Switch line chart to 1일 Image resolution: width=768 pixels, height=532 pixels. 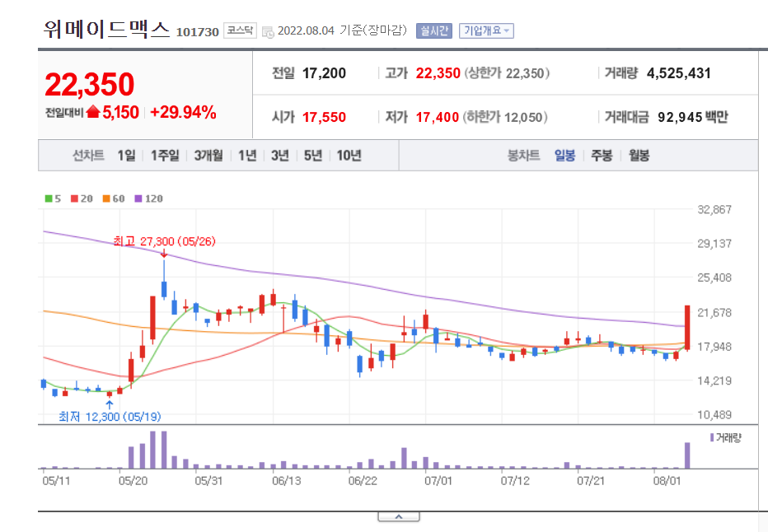click(126, 156)
